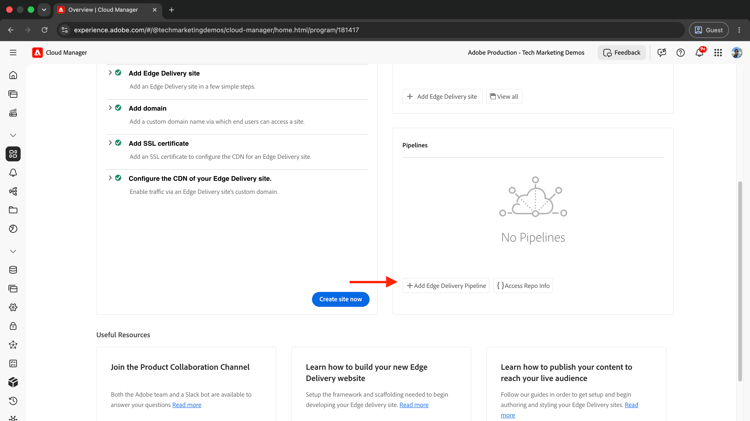This screenshot has width=750, height=421.
Task: Click the Add SSL certificate heading
Action: pyautogui.click(x=158, y=144)
